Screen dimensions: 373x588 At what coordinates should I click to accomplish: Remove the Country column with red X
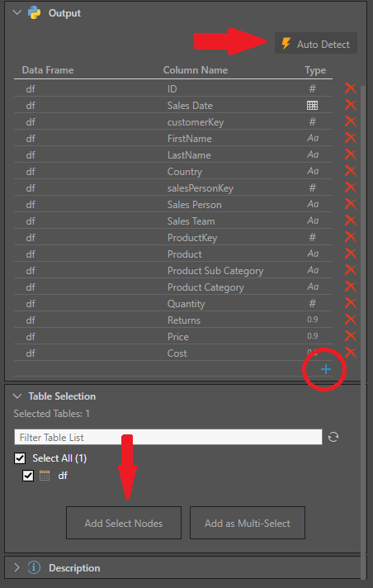click(351, 171)
